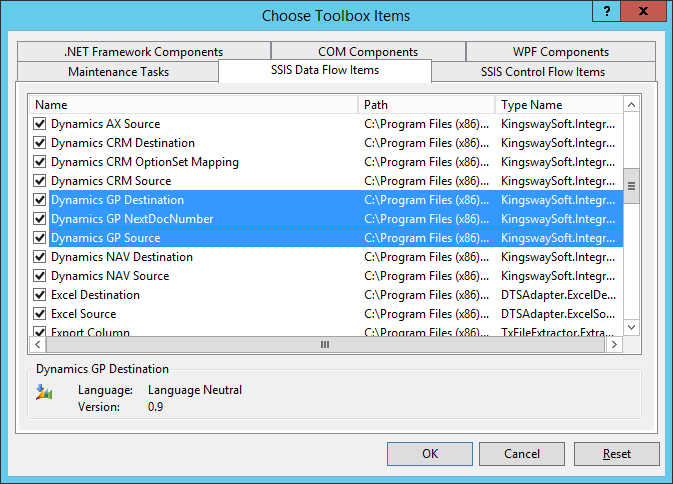Open the Maintenance Tasks tab
This screenshot has height=484, width=673.
coord(118,72)
